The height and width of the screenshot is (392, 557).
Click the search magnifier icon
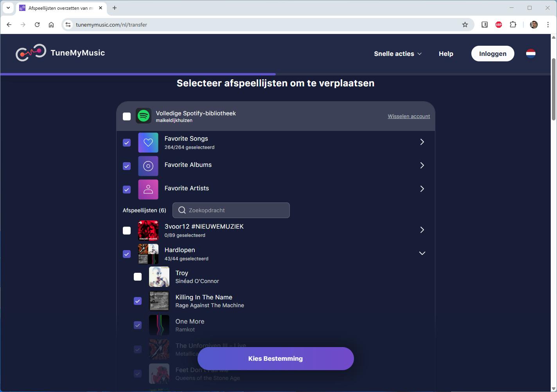pos(182,210)
